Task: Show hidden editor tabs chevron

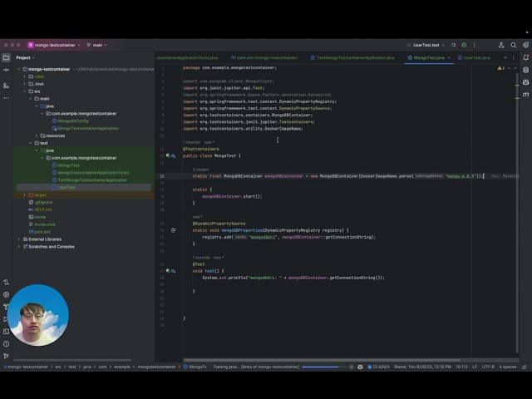Action: click(505, 57)
